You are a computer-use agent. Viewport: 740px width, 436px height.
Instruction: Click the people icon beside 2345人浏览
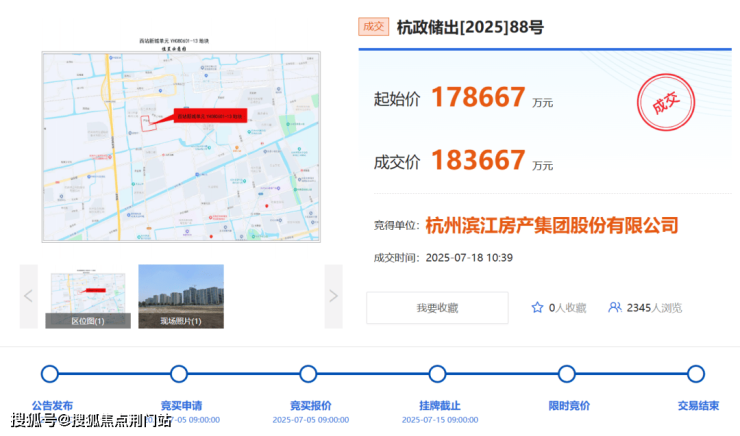615,308
